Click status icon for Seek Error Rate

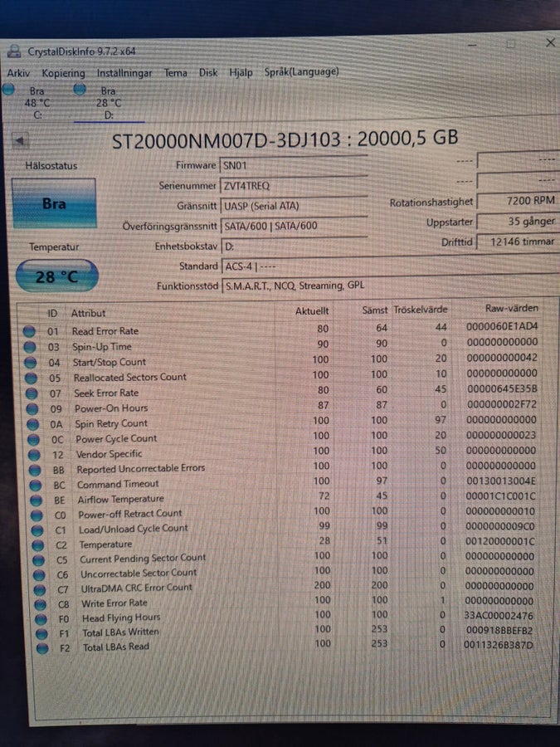[32, 393]
